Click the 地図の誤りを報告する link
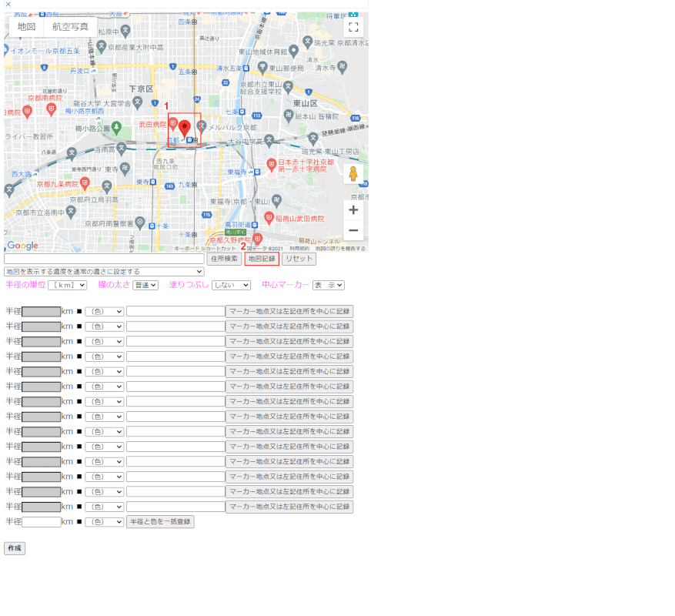This screenshot has height=616, width=675. coord(340,249)
